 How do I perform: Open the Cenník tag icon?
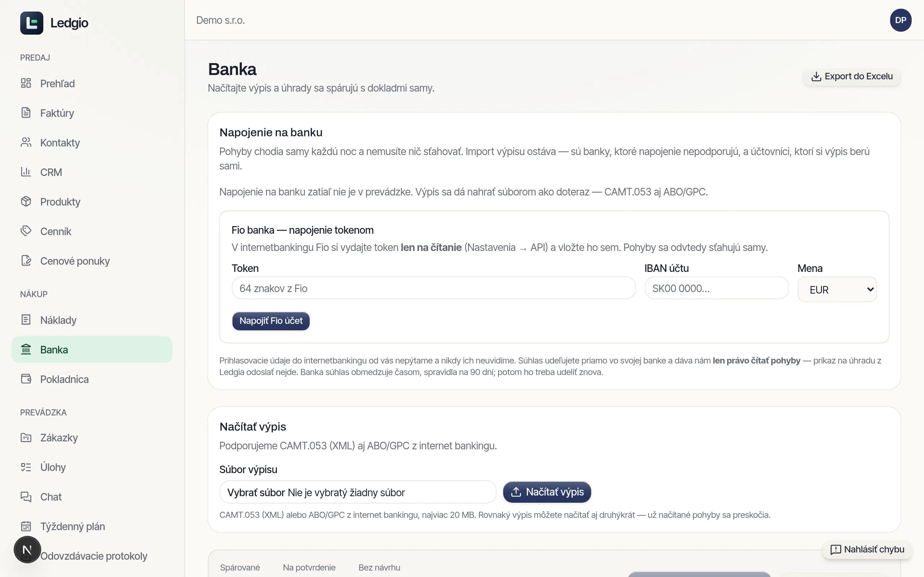click(26, 231)
